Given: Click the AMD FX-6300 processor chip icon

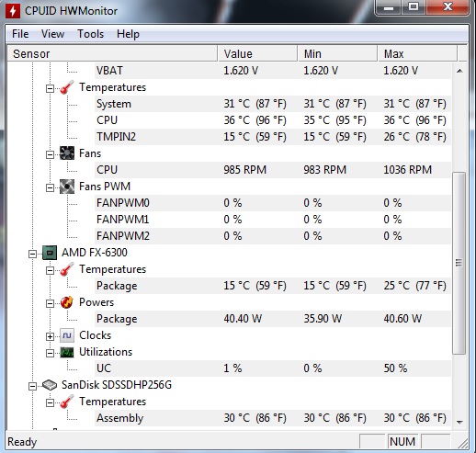Looking at the screenshot, I should pyautogui.click(x=50, y=253).
